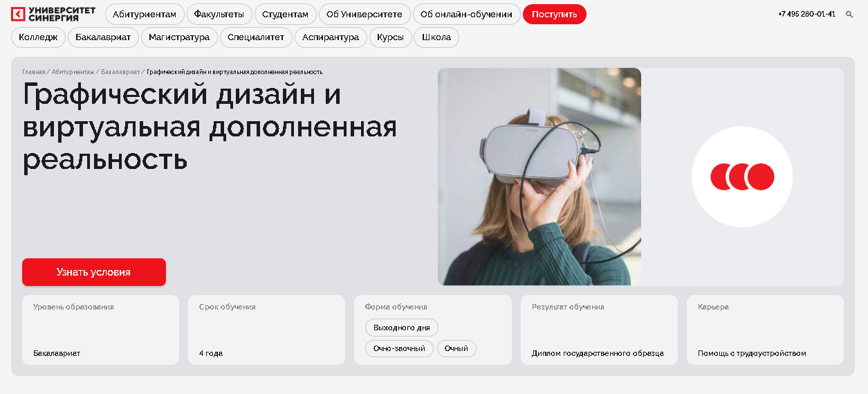Click the red Поступить button
This screenshot has width=868, height=394.
[555, 14]
